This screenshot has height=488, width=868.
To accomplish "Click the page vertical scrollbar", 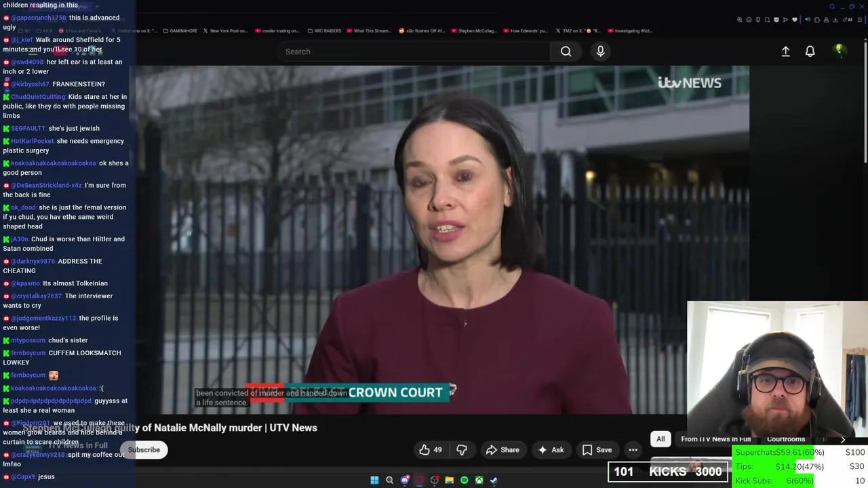I will 865,102.
